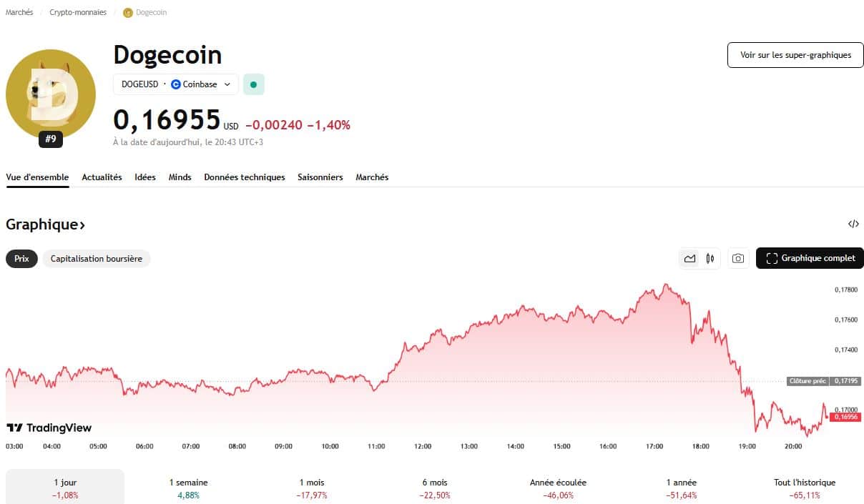This screenshot has height=504, width=864.
Task: Click the green market status dot
Action: point(253,84)
